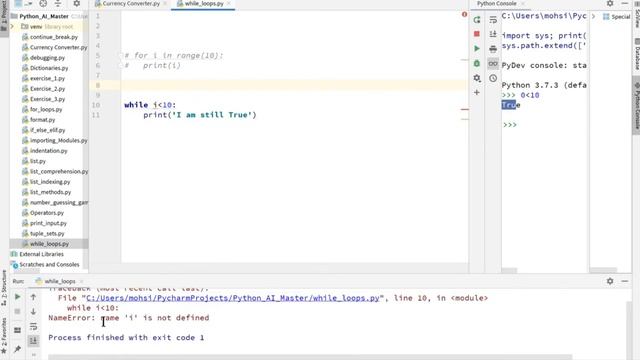Image resolution: width=640 pixels, height=360 pixels.
Task: Click the Run output horizontal scrollbar
Action: pos(310,357)
